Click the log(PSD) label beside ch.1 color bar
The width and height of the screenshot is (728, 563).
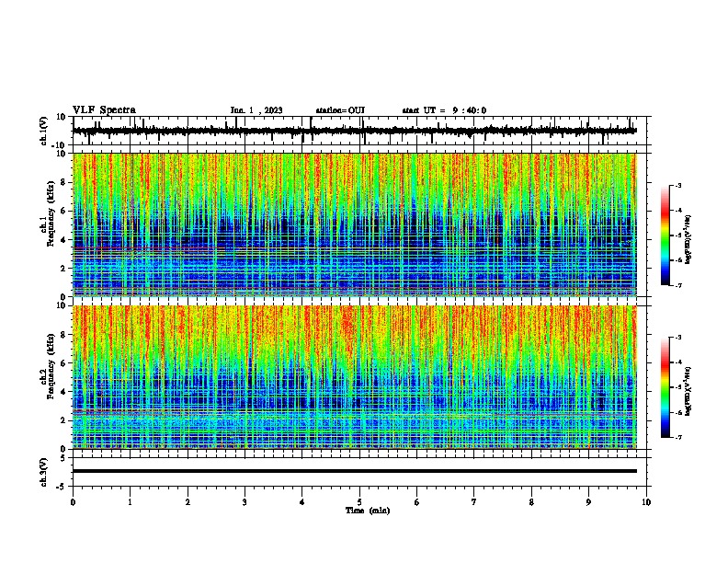pyautogui.click(x=688, y=239)
